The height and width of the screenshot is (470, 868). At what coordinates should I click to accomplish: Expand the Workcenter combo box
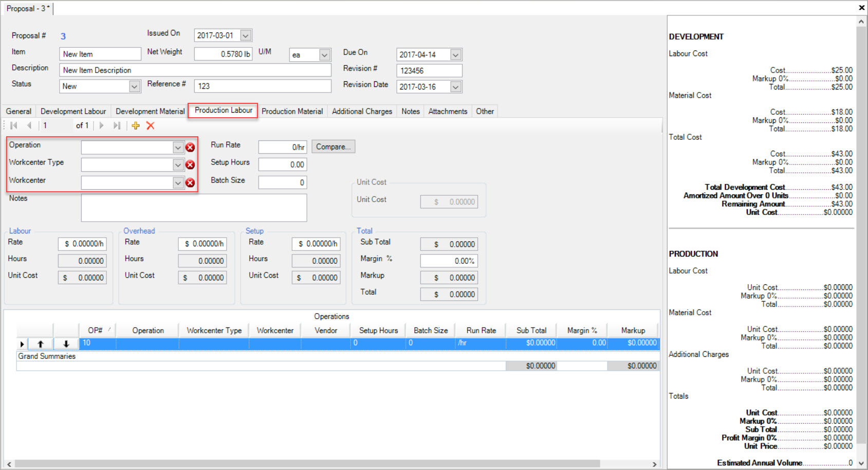click(178, 183)
